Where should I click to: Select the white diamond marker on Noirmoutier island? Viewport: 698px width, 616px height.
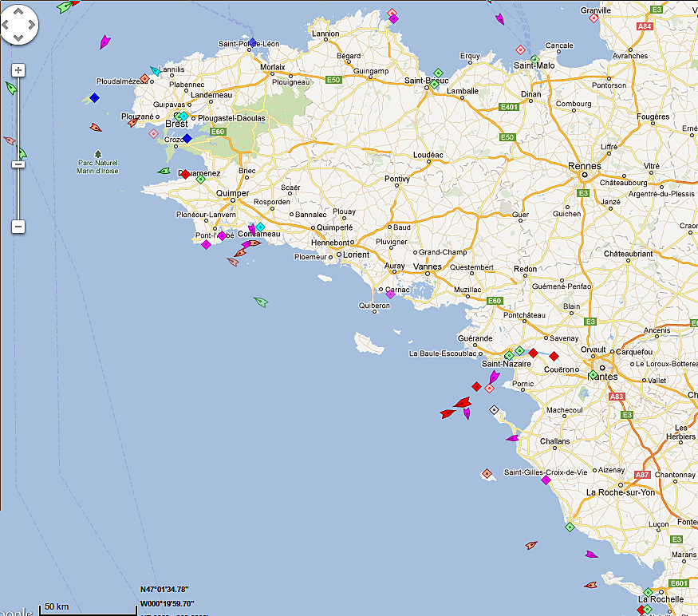pyautogui.click(x=494, y=409)
